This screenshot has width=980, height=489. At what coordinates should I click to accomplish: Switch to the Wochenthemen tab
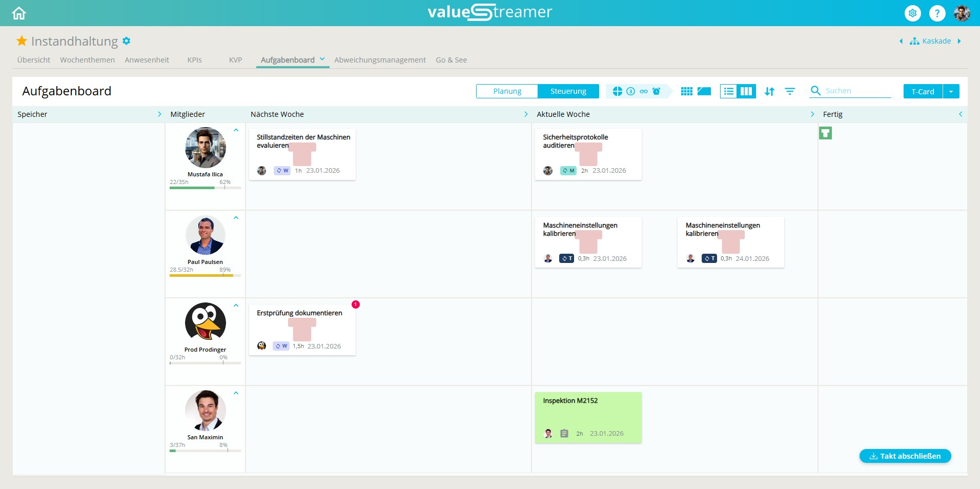tap(87, 60)
